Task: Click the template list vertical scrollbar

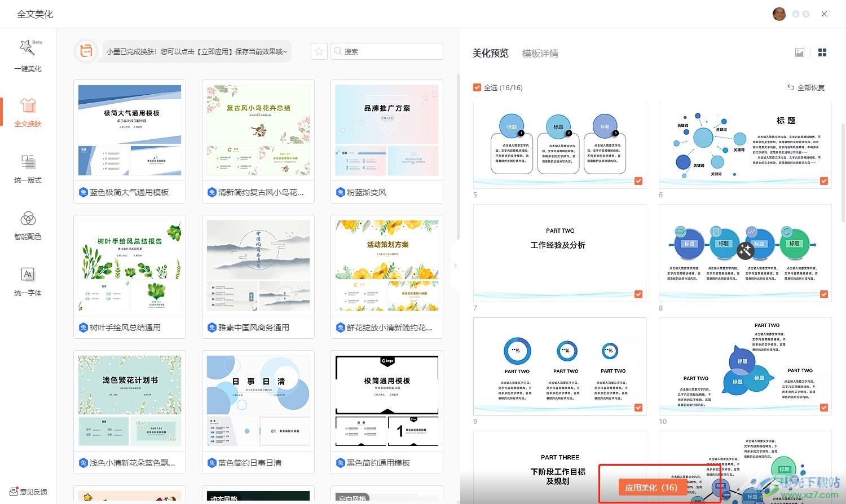Action: coord(458,158)
